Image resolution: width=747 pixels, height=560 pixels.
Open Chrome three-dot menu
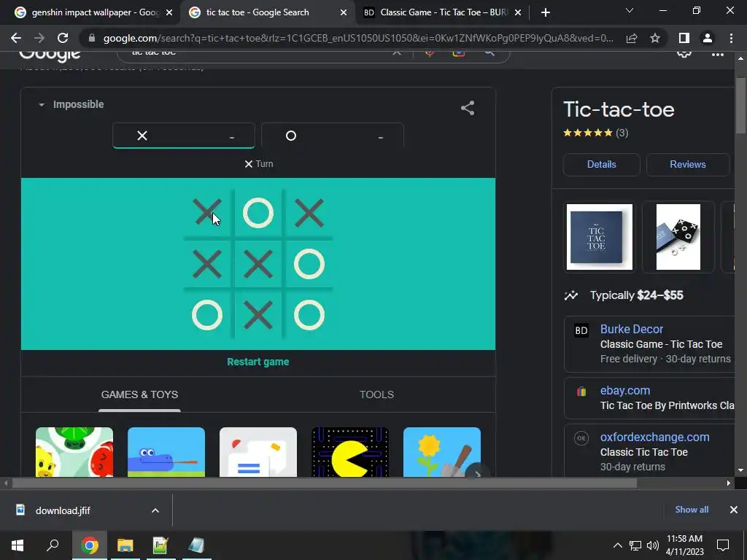[x=731, y=38]
